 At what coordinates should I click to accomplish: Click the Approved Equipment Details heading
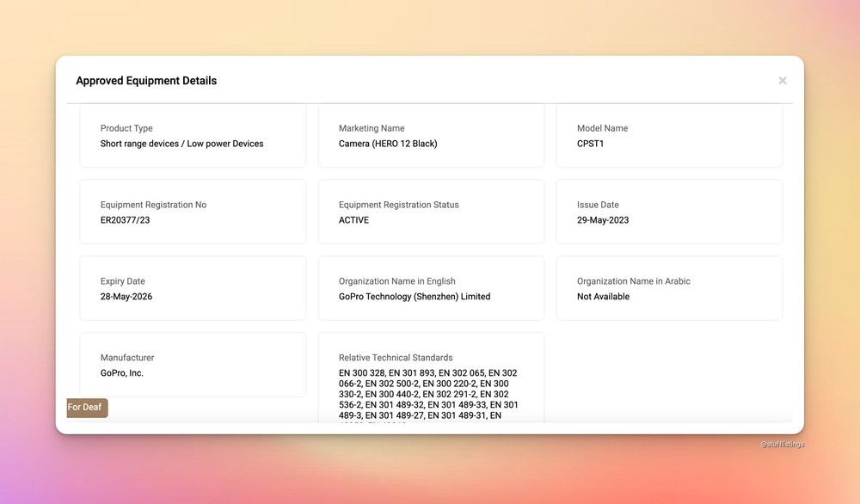pyautogui.click(x=146, y=81)
